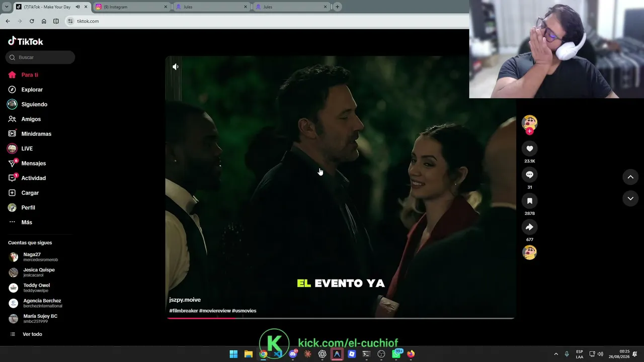Bookmark the video to favorites

click(529, 201)
